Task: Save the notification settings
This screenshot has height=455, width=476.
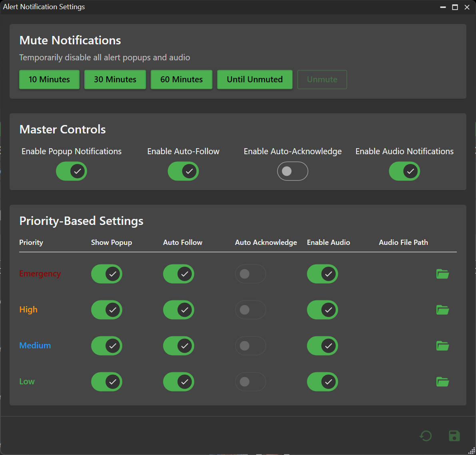Action: (454, 436)
